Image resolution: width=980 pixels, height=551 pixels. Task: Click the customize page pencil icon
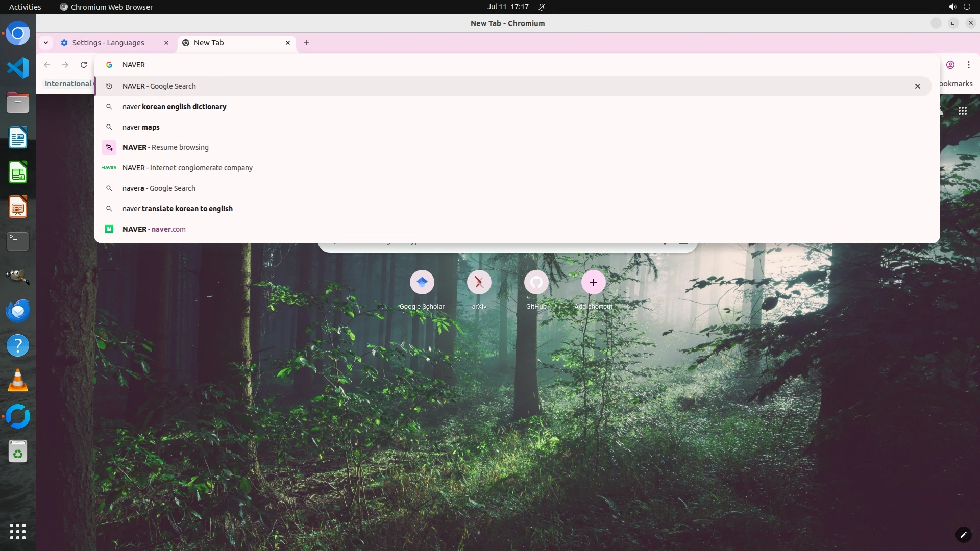963,534
